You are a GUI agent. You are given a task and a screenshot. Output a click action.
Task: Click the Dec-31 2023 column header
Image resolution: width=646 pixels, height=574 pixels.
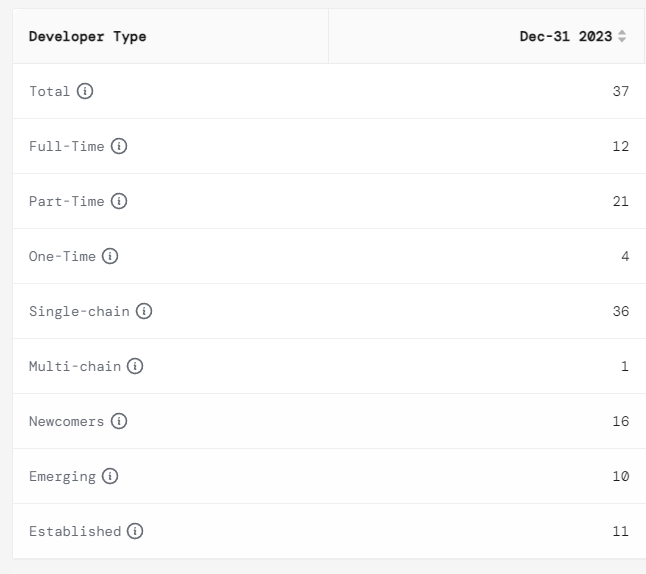pos(565,36)
